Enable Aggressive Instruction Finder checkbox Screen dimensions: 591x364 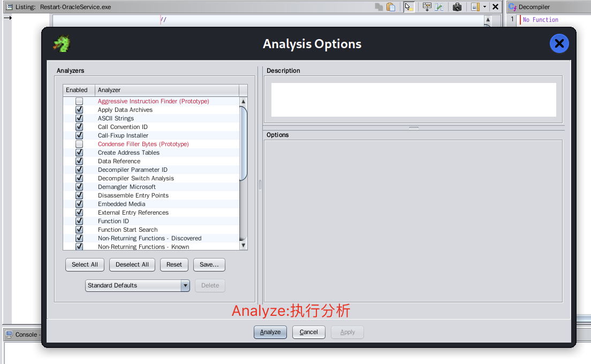pyautogui.click(x=79, y=101)
